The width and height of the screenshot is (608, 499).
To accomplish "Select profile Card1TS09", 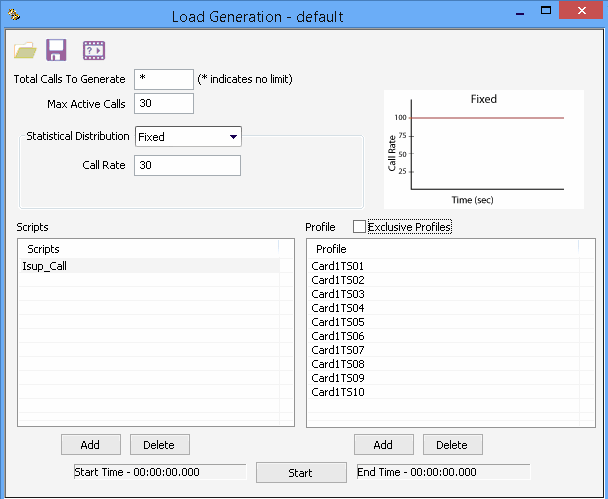I will tap(445, 378).
